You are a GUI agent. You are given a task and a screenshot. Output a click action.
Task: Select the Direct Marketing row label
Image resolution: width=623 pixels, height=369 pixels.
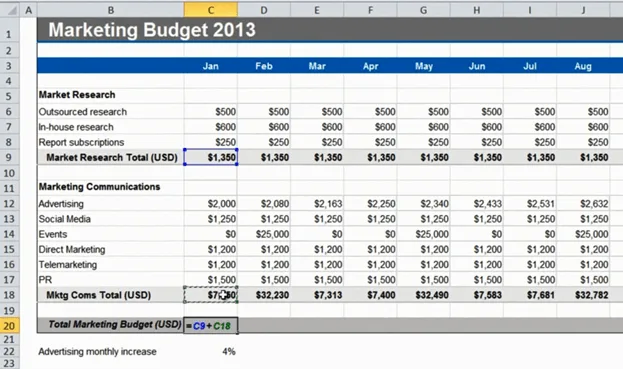point(72,249)
